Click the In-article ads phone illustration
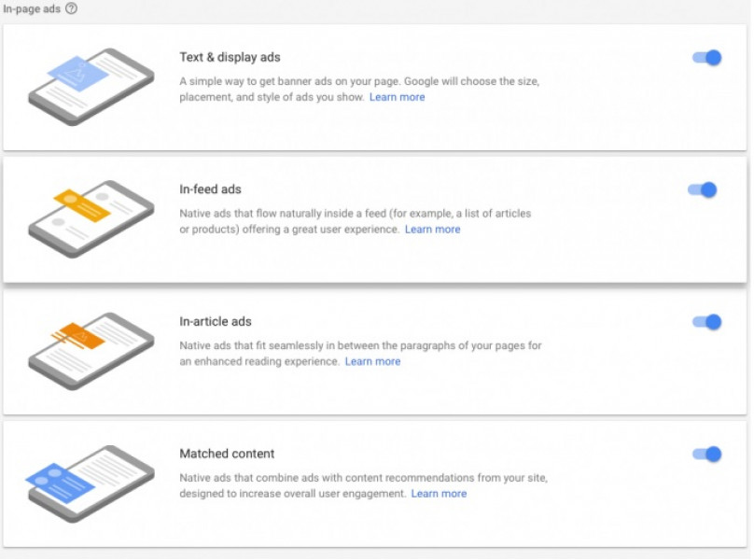 [91, 351]
